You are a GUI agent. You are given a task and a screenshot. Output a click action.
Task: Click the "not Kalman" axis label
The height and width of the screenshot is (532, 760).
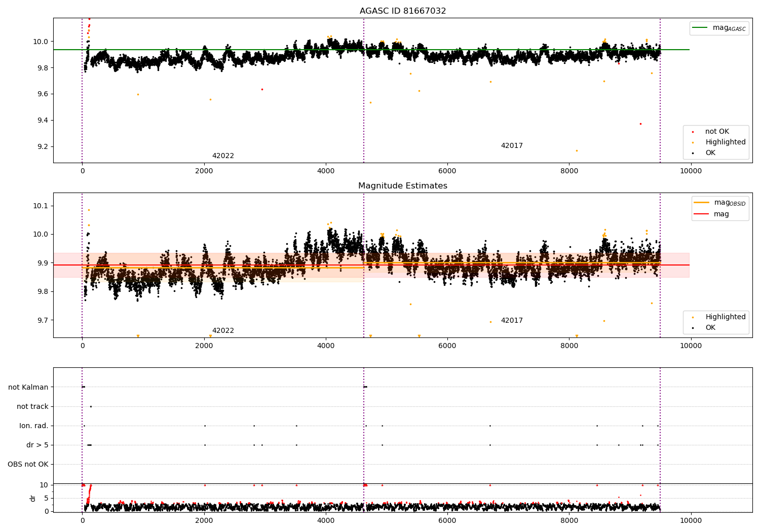point(28,388)
